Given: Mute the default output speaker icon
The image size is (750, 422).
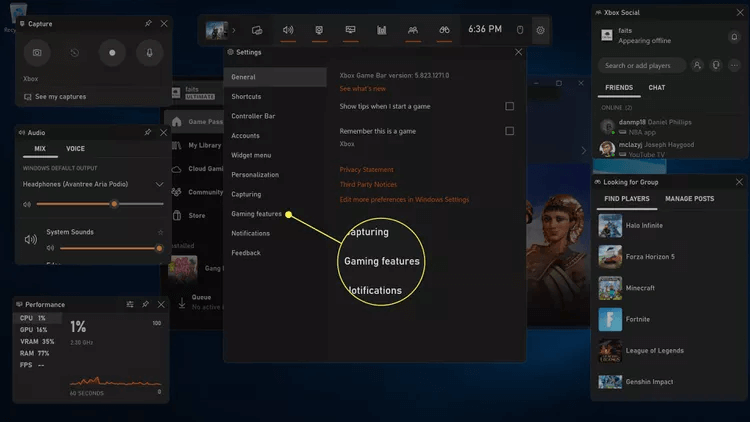Looking at the screenshot, I should point(27,204).
